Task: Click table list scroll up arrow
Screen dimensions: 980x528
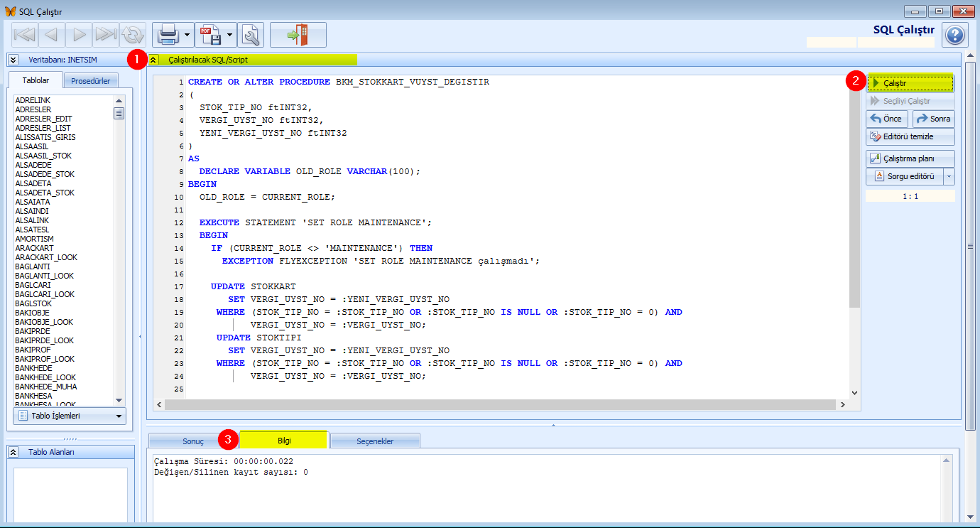Action: click(x=119, y=101)
